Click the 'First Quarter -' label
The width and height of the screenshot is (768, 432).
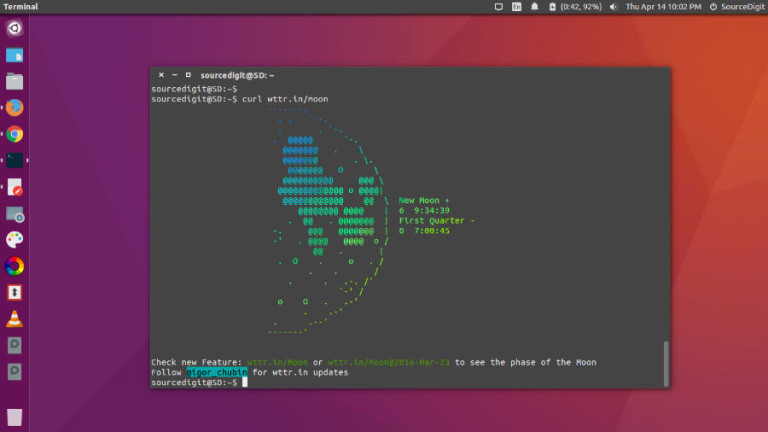[436, 220]
